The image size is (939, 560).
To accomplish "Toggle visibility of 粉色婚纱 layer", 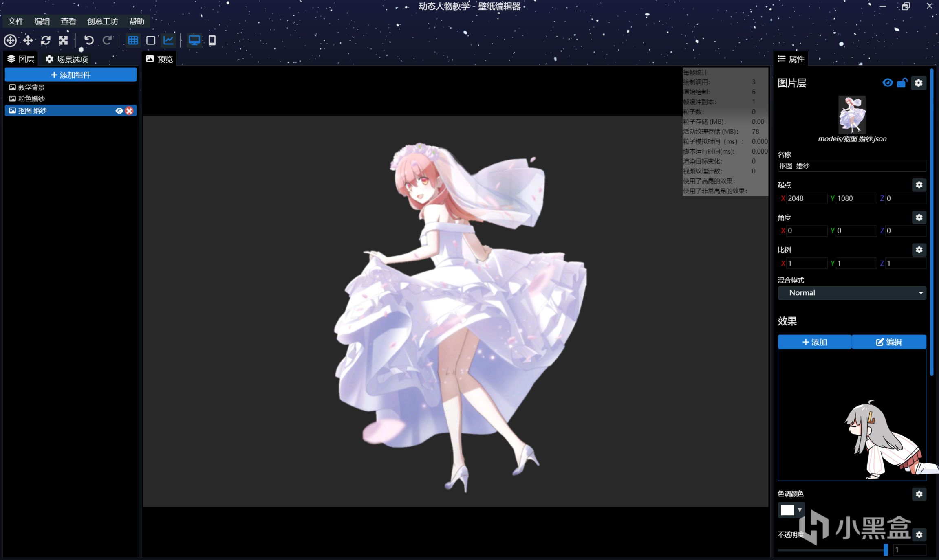I will 119,99.
